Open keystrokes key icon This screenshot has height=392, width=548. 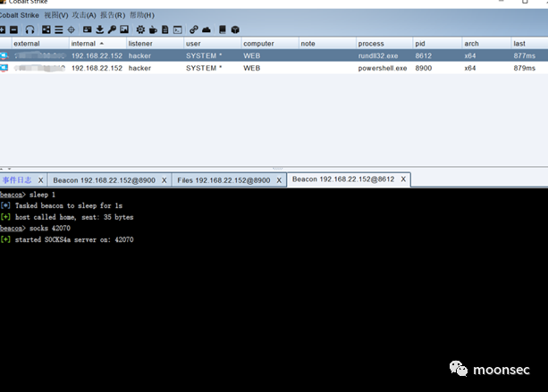point(112,29)
